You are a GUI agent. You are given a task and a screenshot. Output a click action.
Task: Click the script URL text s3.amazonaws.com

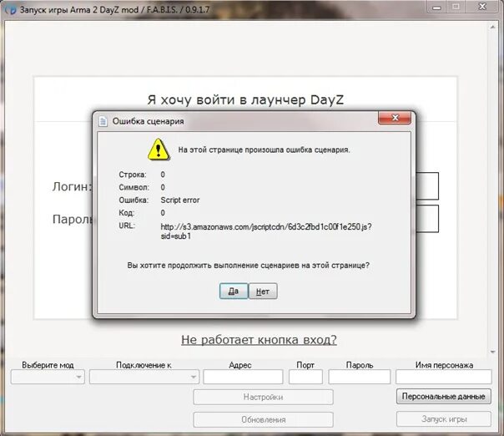pos(266,231)
